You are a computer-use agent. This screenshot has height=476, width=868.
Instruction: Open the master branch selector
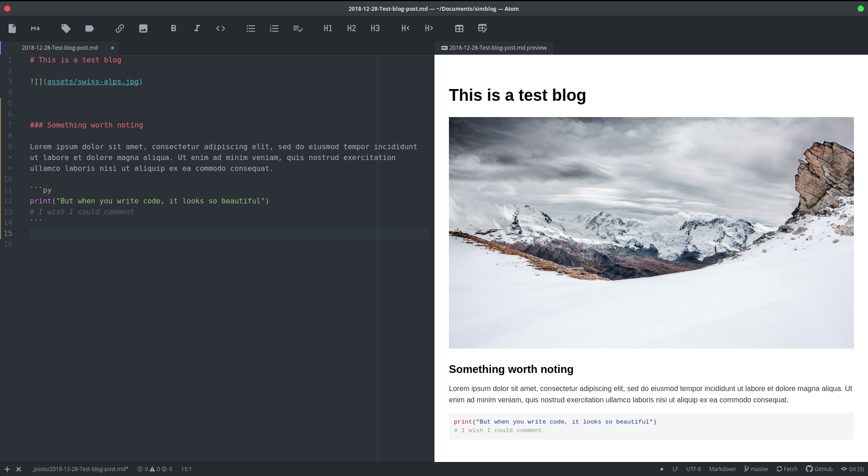(x=756, y=469)
